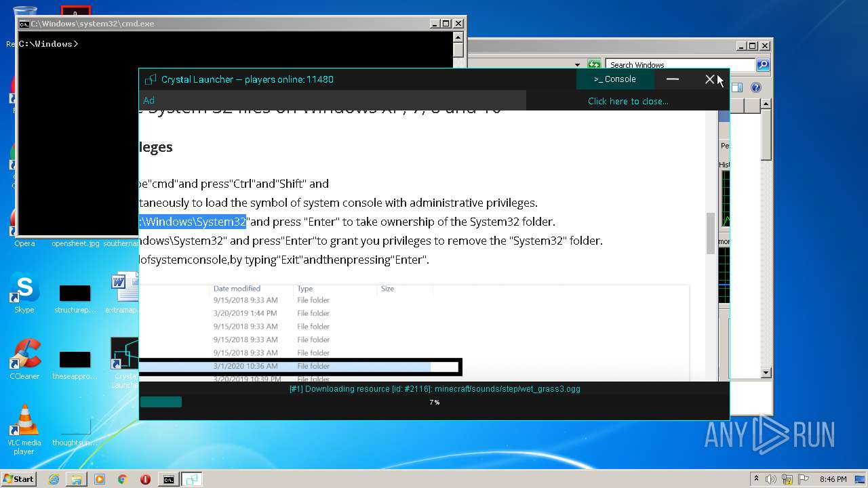The width and height of the screenshot is (868, 488).
Task: Click the Size column header in embedded image
Action: click(x=387, y=289)
